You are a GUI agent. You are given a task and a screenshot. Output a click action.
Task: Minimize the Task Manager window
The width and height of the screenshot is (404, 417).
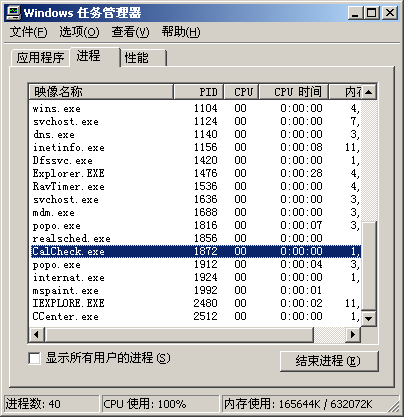(x=356, y=13)
